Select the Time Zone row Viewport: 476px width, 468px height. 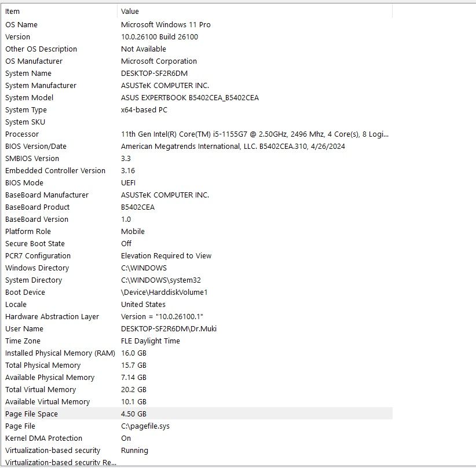click(x=198, y=341)
